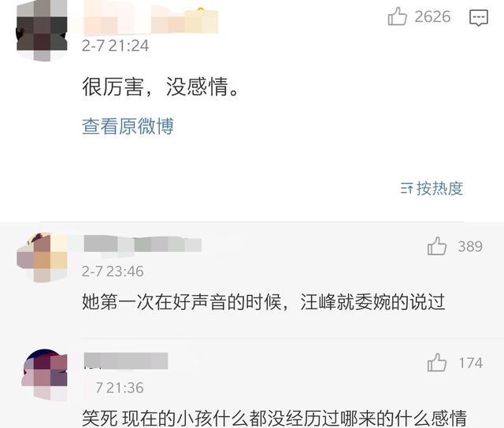This screenshot has height=428, width=504.
Task: Open the blurred username above 7 21:36
Action: (x=126, y=361)
